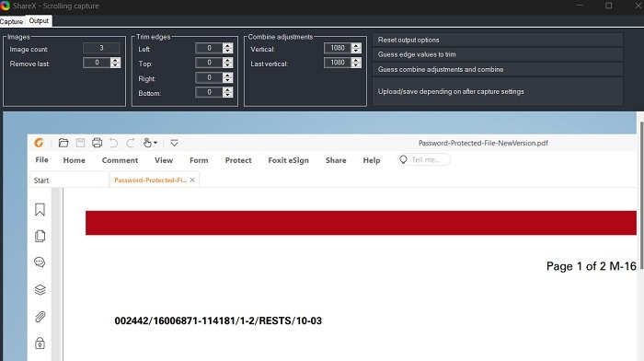
Task: Click the Image count value field
Action: click(x=101, y=48)
